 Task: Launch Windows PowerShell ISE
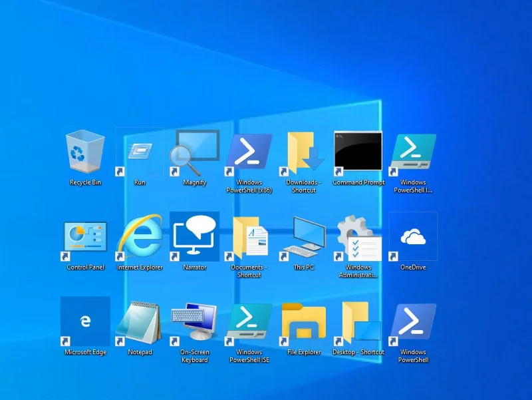[x=249, y=321]
